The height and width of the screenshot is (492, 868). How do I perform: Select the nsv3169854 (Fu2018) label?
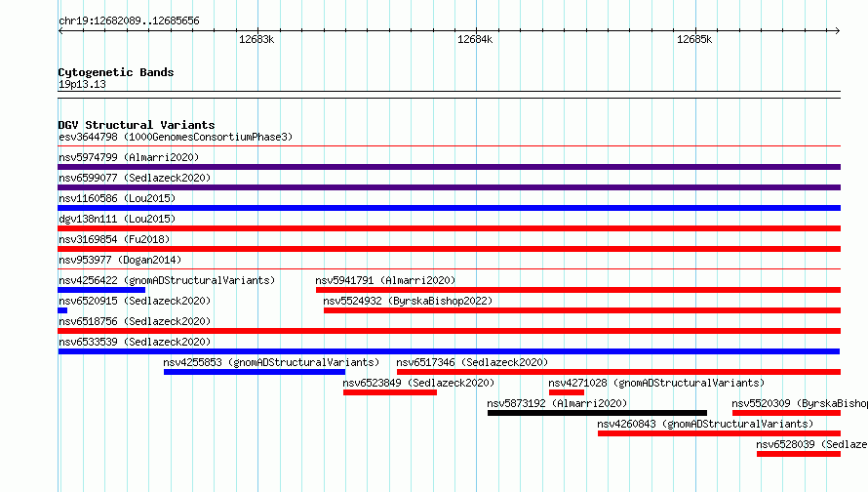[114, 239]
